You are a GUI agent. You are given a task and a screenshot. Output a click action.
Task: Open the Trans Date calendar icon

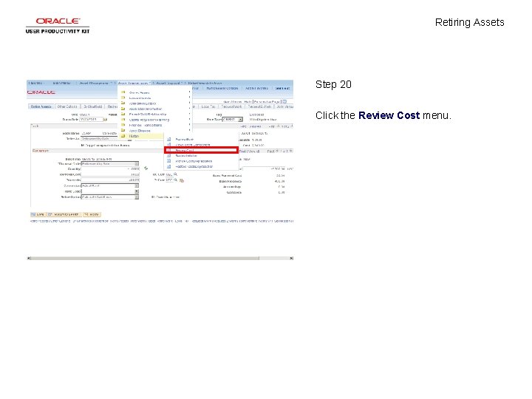(x=105, y=120)
